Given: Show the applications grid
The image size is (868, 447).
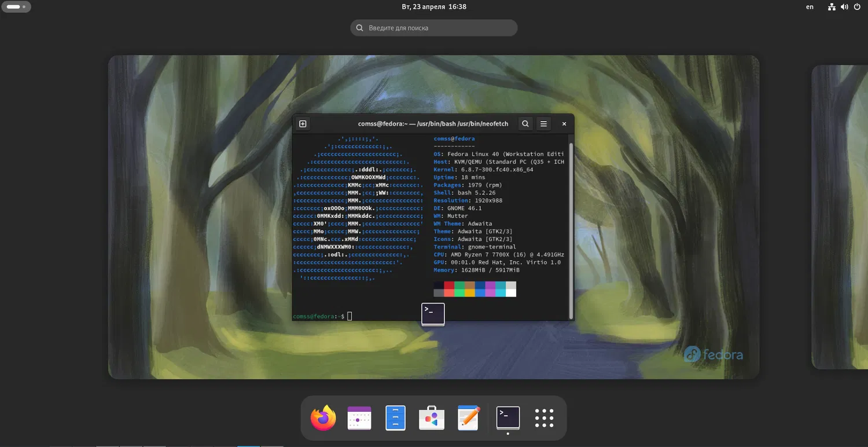Looking at the screenshot, I should point(544,418).
